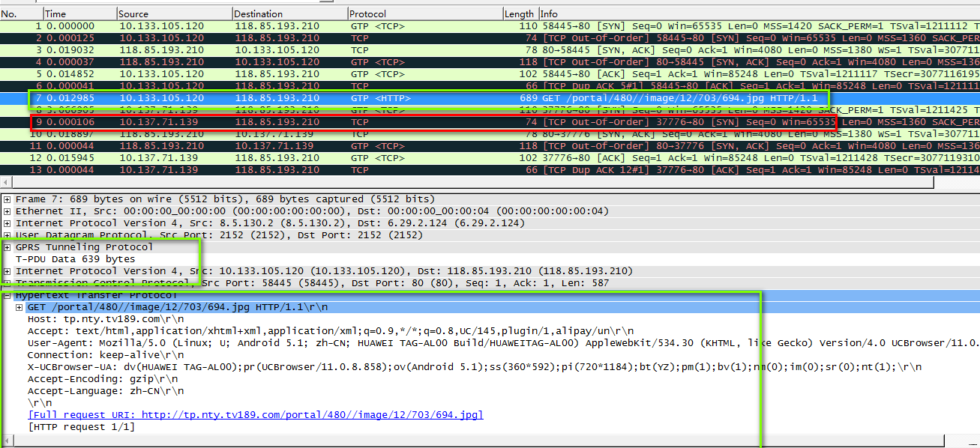
Task: Select the Accept-Language: zh-CN line
Action: [x=106, y=391]
